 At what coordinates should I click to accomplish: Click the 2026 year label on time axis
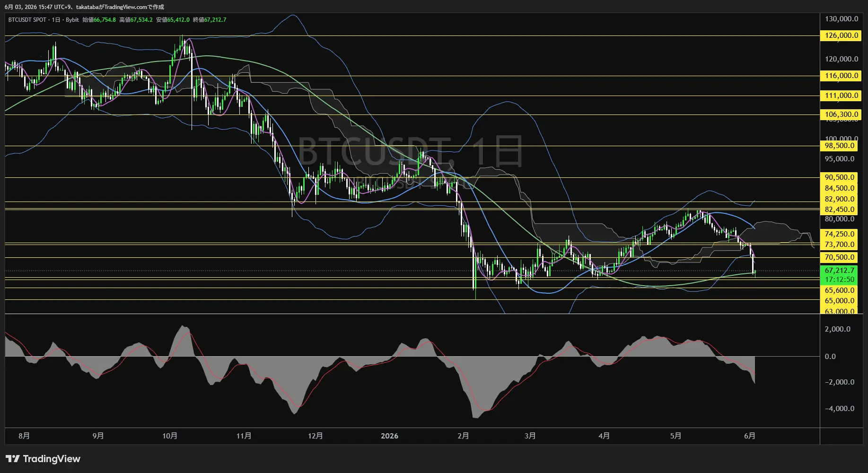point(389,436)
